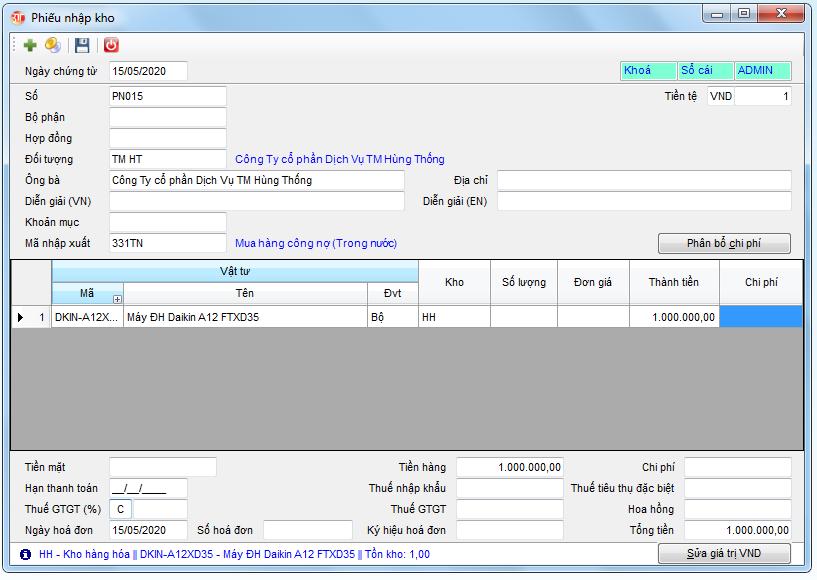Click the Số lượng column header
The image size is (817, 580).
point(524,283)
